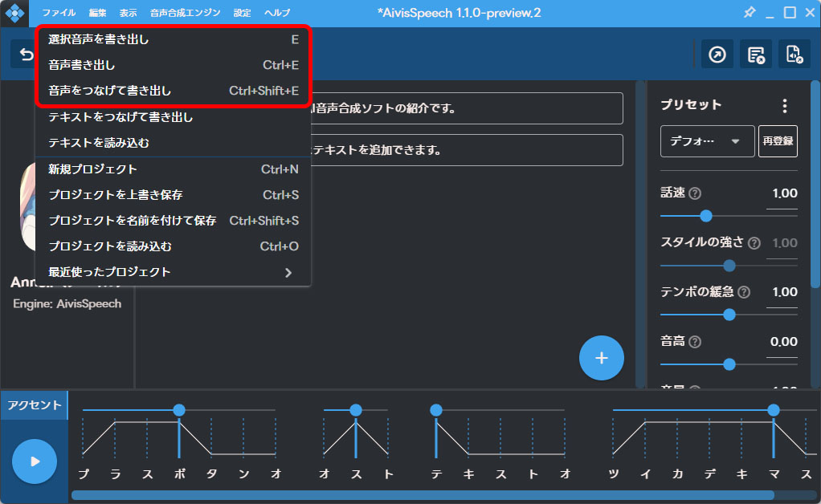Click the プリセット heading
The width and height of the screenshot is (821, 504).
691,105
